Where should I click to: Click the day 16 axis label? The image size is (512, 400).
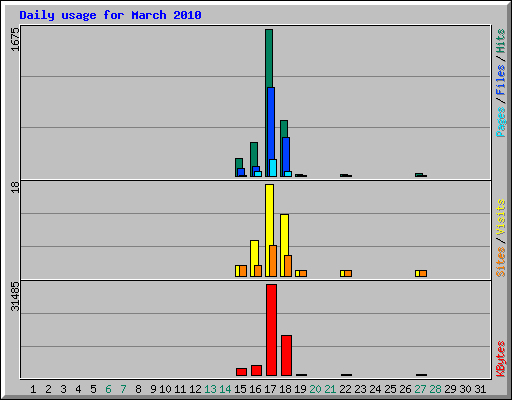pyautogui.click(x=255, y=389)
